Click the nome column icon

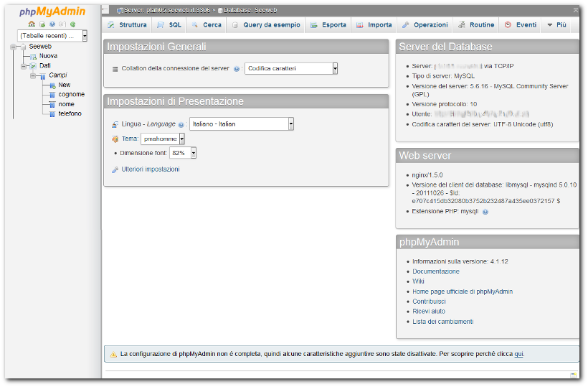pyautogui.click(x=52, y=105)
